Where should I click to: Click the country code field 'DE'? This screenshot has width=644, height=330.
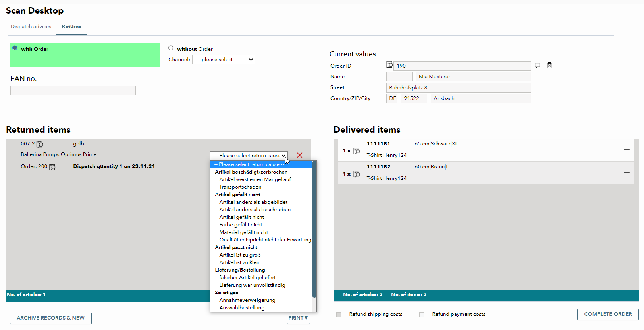392,98
